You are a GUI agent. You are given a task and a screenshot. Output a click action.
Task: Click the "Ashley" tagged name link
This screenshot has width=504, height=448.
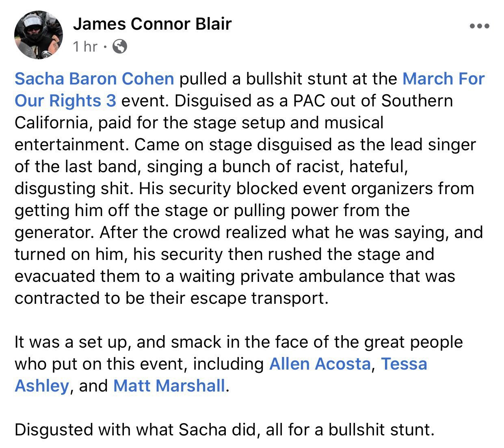click(x=42, y=385)
